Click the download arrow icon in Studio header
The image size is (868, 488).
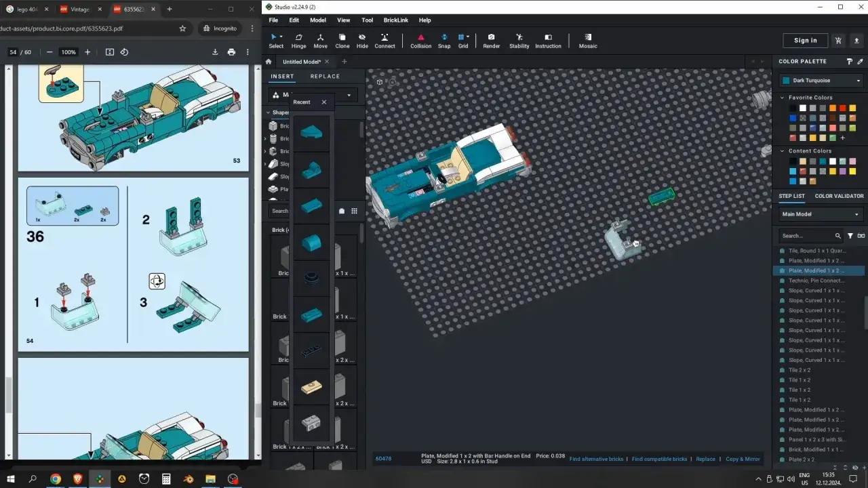point(856,41)
